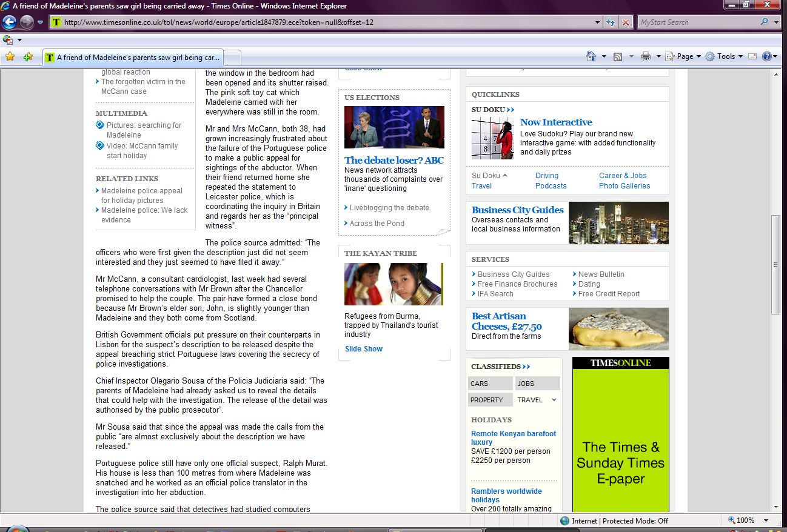Click the browser Back arrow button

9,22
